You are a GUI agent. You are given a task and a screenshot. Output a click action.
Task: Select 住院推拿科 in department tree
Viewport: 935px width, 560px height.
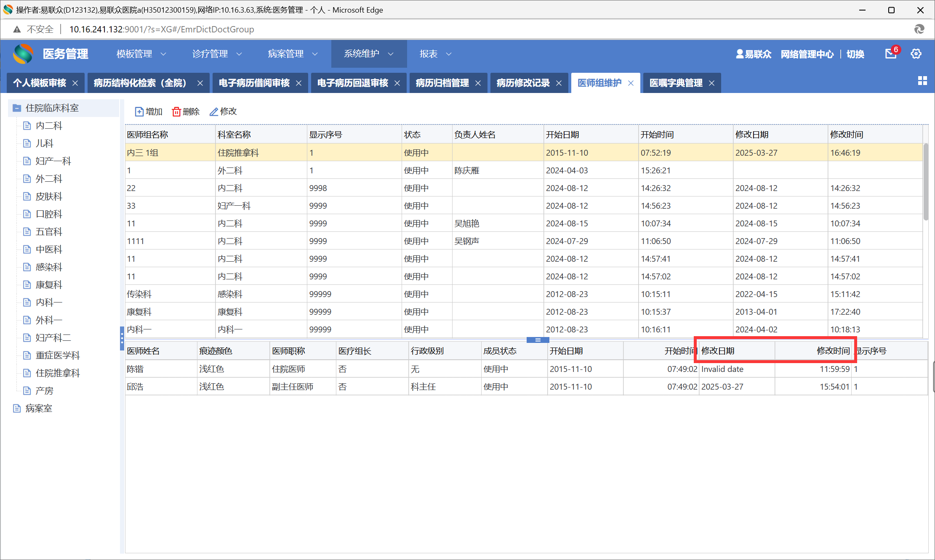click(58, 373)
